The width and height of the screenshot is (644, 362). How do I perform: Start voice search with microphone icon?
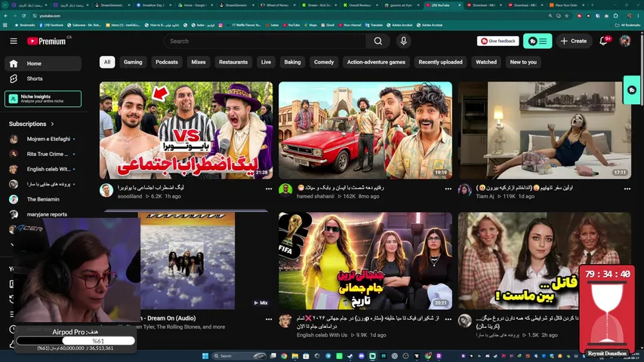tap(403, 41)
